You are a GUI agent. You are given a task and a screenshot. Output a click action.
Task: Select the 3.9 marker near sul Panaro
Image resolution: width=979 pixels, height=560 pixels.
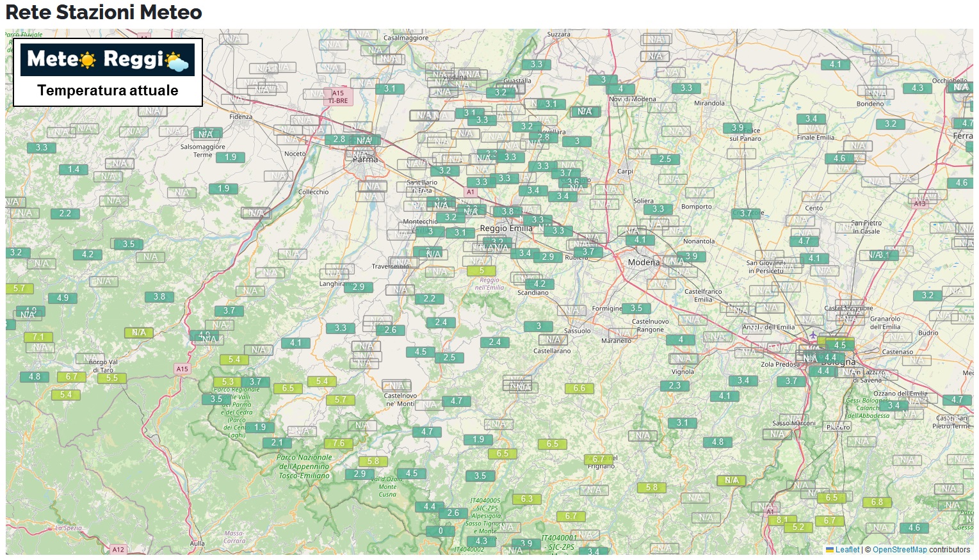[x=738, y=127]
